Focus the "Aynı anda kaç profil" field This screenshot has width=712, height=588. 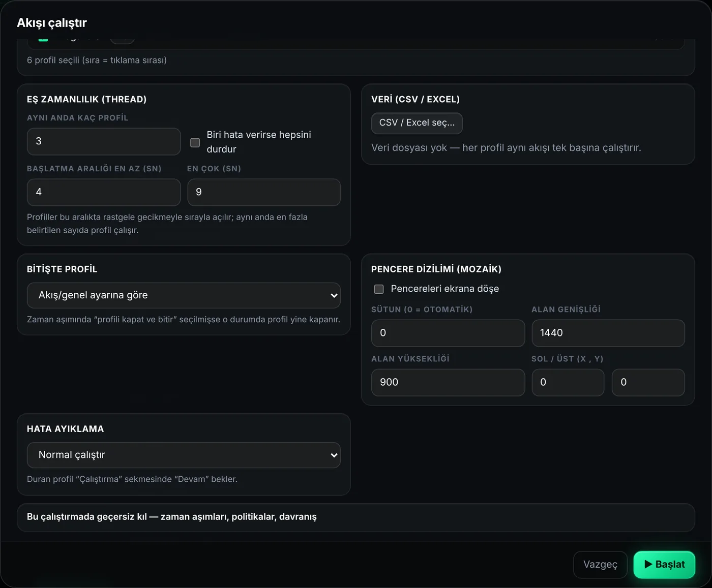point(104,141)
